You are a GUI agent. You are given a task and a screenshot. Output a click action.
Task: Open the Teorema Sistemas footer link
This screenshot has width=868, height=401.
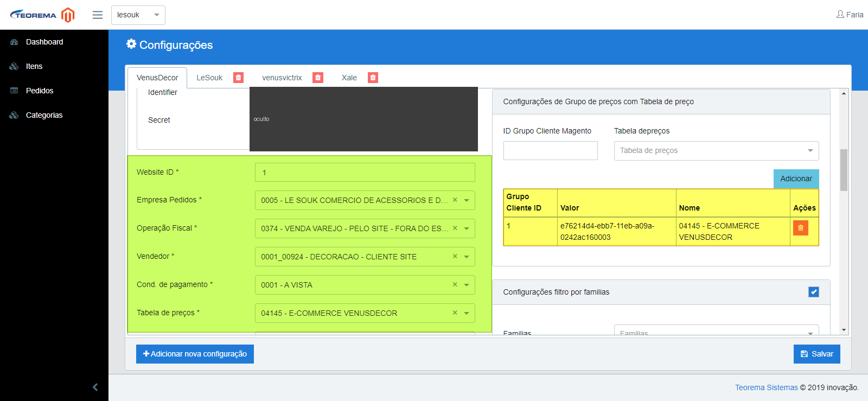[767, 387]
